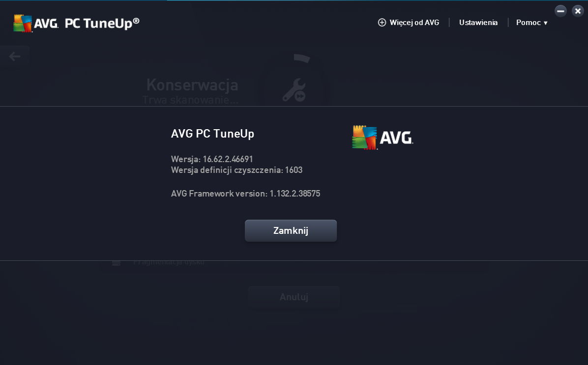Click the AVG PC TuneUp dialog title
Viewport: 588px width, 365px height.
click(212, 134)
